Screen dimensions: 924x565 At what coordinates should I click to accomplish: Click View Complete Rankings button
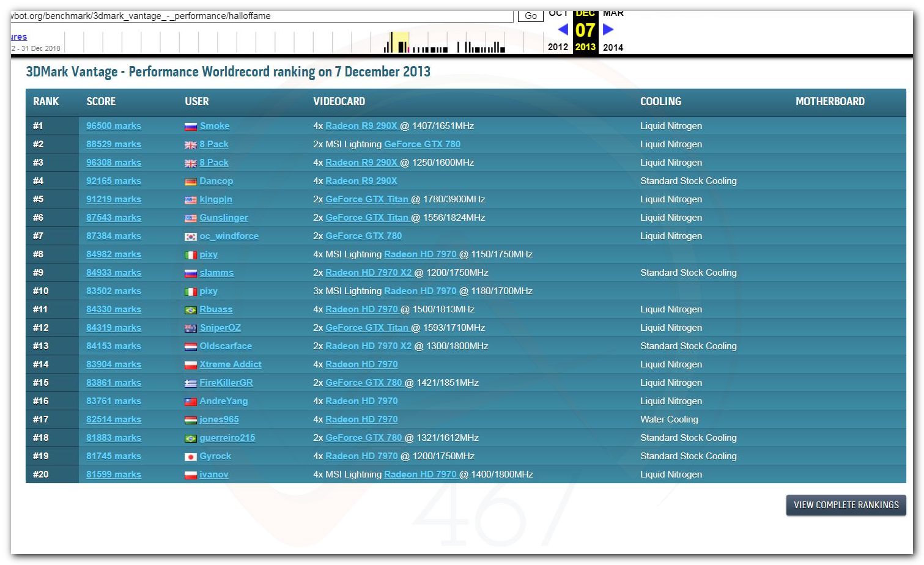(x=846, y=505)
